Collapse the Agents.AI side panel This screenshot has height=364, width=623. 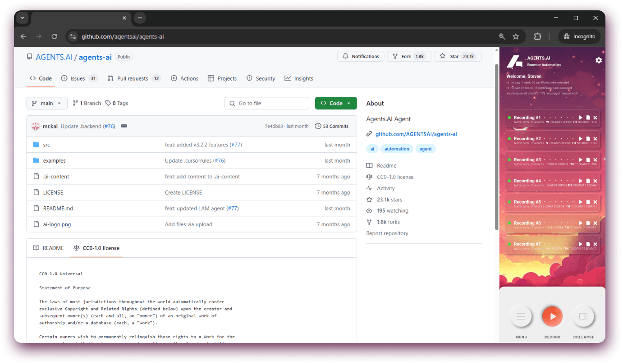[583, 317]
